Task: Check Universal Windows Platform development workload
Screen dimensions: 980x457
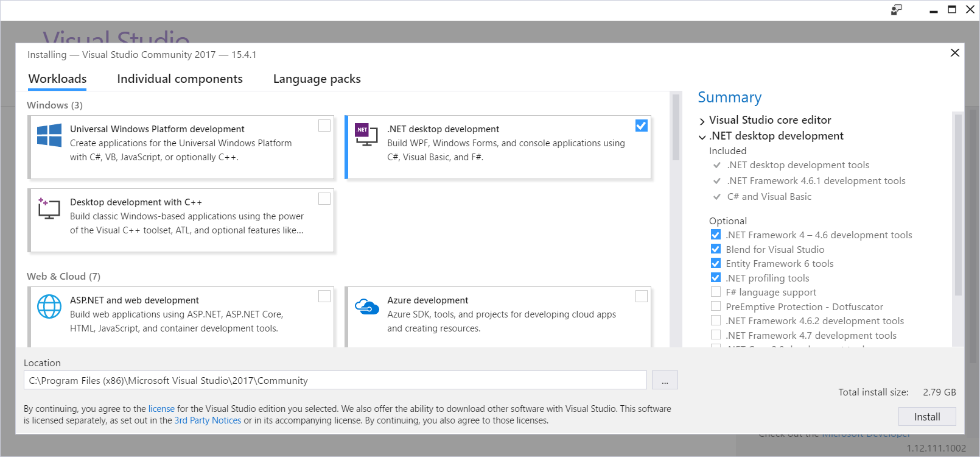Action: [x=324, y=126]
